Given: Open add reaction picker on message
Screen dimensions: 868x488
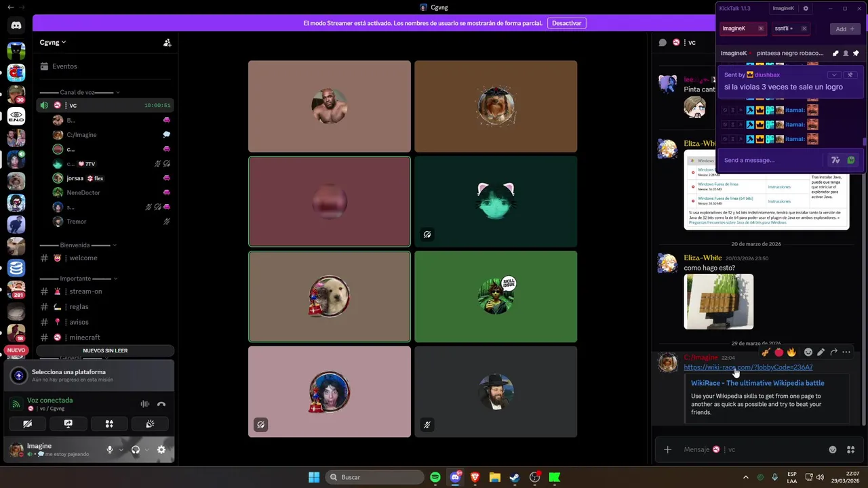Looking at the screenshot, I should coord(808,352).
